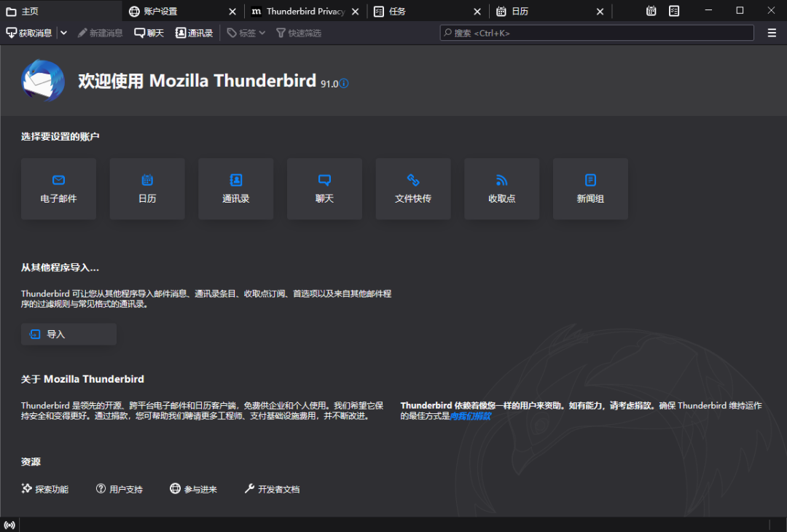Maximize the Thunderbird window
Screen dimensions: 787x532
[x=740, y=11]
